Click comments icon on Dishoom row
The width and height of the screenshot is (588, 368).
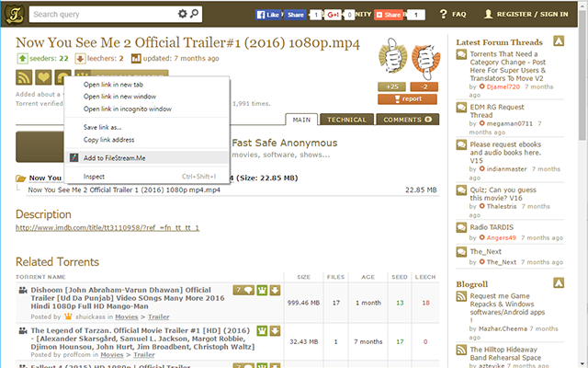[243, 291]
